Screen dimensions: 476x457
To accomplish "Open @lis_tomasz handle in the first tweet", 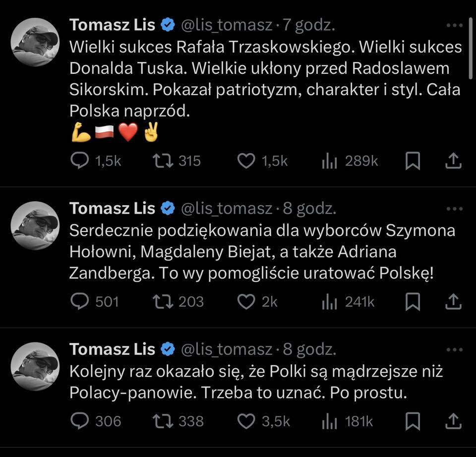I will (x=227, y=25).
